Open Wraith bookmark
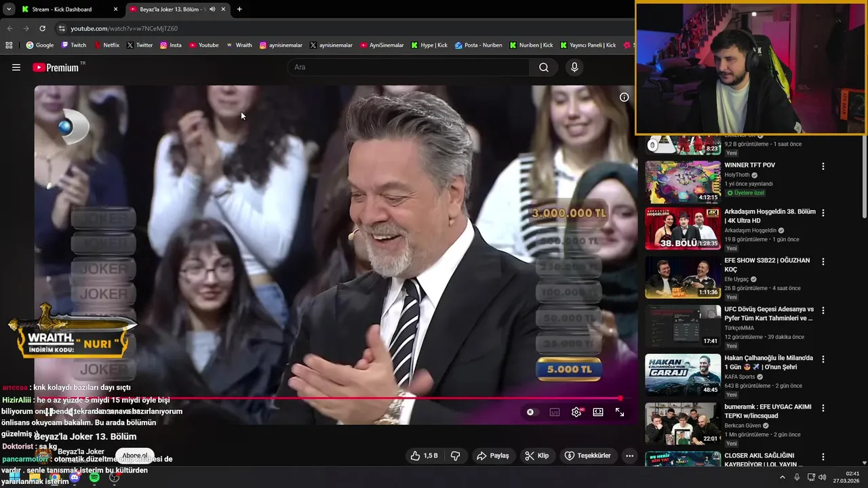This screenshot has width=868, height=488. click(239, 45)
